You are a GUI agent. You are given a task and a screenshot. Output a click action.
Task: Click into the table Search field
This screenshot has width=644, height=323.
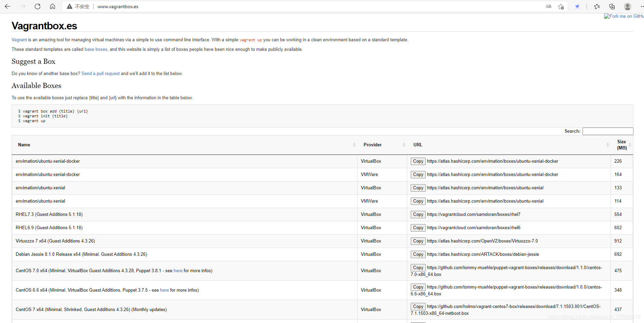(608, 131)
